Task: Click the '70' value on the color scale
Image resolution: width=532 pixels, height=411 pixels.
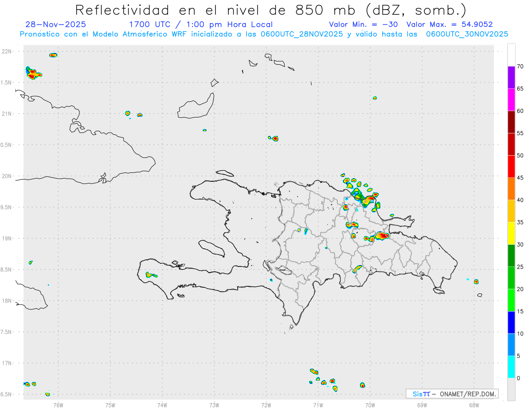Action: [520, 67]
